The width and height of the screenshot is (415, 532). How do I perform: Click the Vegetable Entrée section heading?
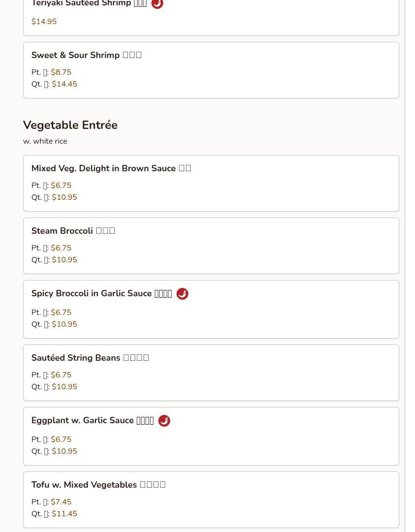(x=70, y=125)
